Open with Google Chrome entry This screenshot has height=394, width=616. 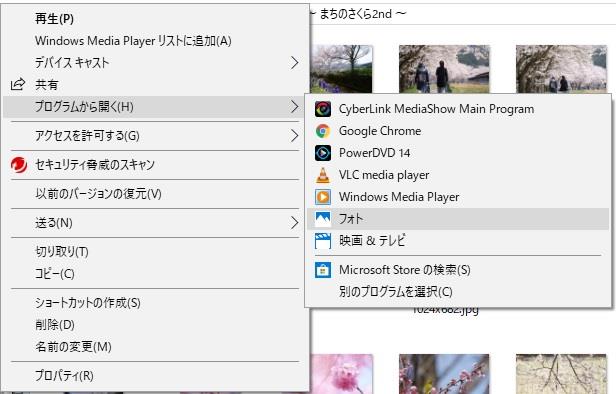(x=458, y=131)
